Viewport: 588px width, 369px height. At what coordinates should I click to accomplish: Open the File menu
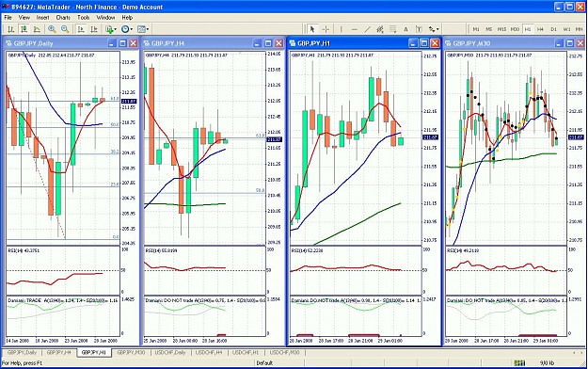coord(8,17)
